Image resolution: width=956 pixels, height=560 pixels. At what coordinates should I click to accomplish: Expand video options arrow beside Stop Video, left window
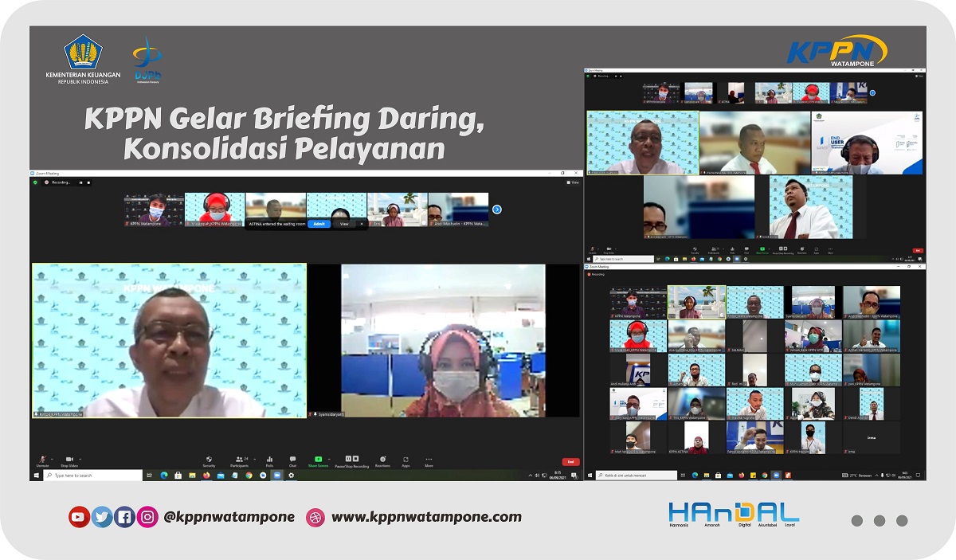tap(80, 458)
